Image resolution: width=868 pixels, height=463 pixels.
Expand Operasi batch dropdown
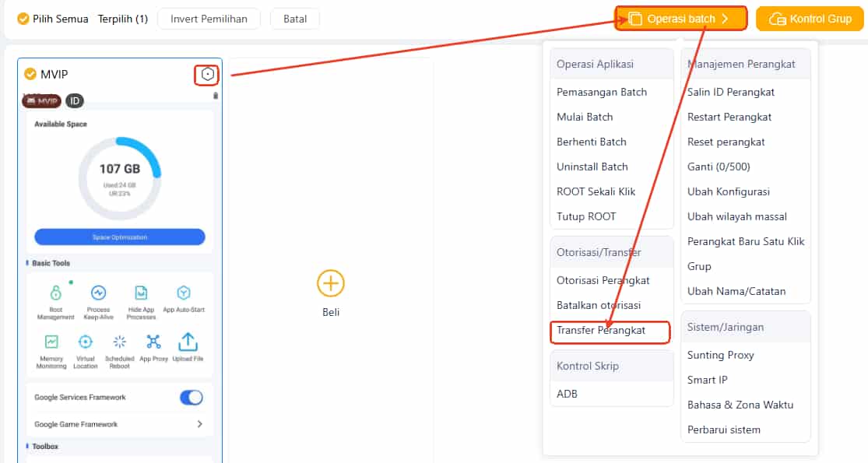click(x=680, y=19)
